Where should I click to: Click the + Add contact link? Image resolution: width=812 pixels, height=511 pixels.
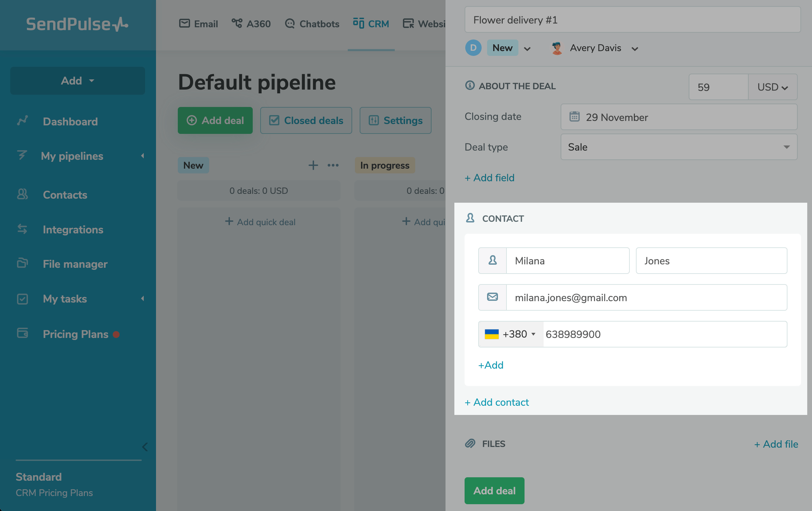click(497, 402)
